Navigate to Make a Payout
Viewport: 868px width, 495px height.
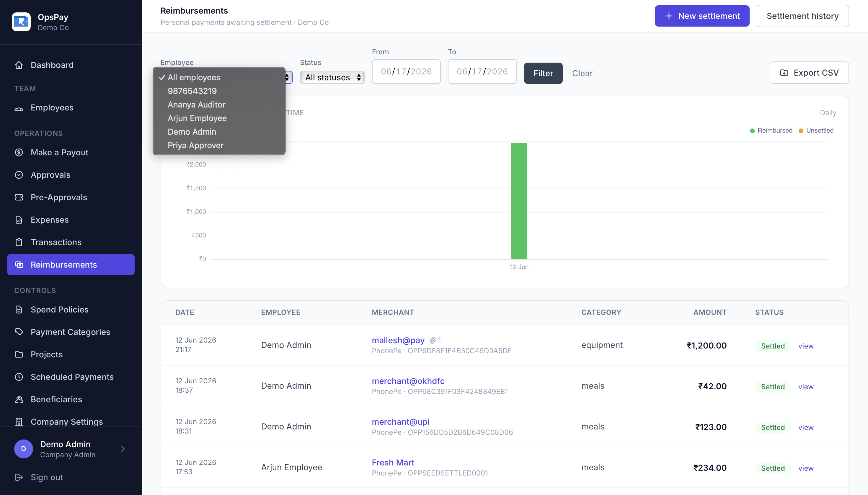point(71,153)
